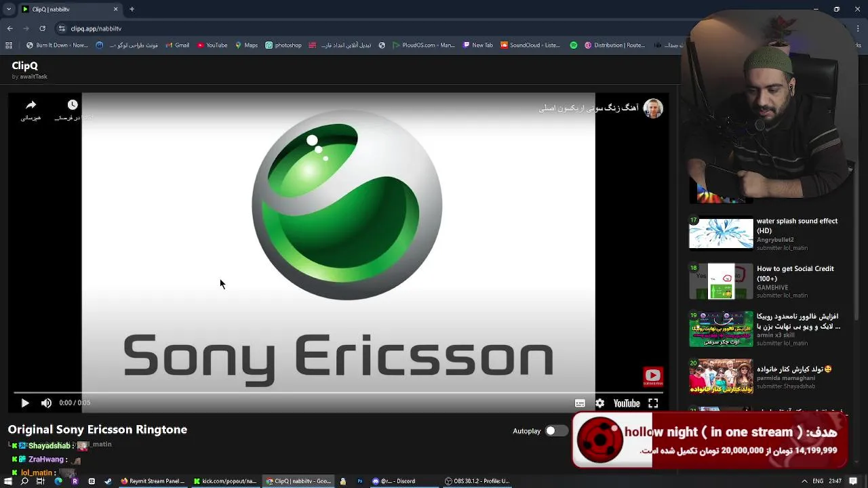The width and height of the screenshot is (868, 488).
Task: Open Photoshop from taskbar
Action: [x=360, y=481]
